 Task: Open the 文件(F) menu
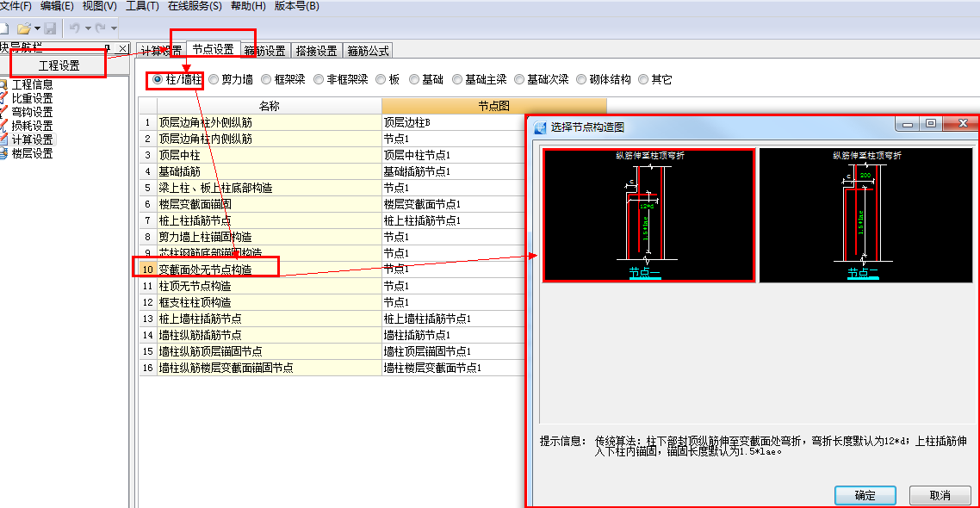pos(16,6)
